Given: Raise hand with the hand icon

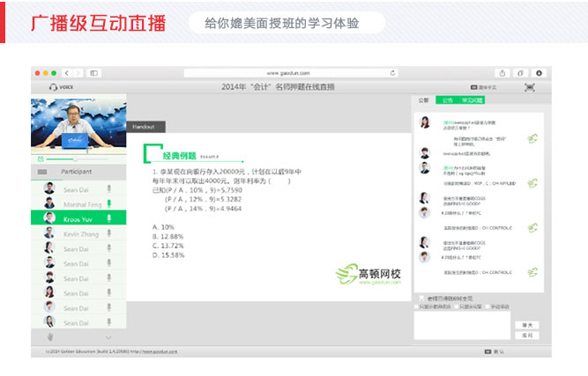Looking at the screenshot, I should tap(50, 337).
